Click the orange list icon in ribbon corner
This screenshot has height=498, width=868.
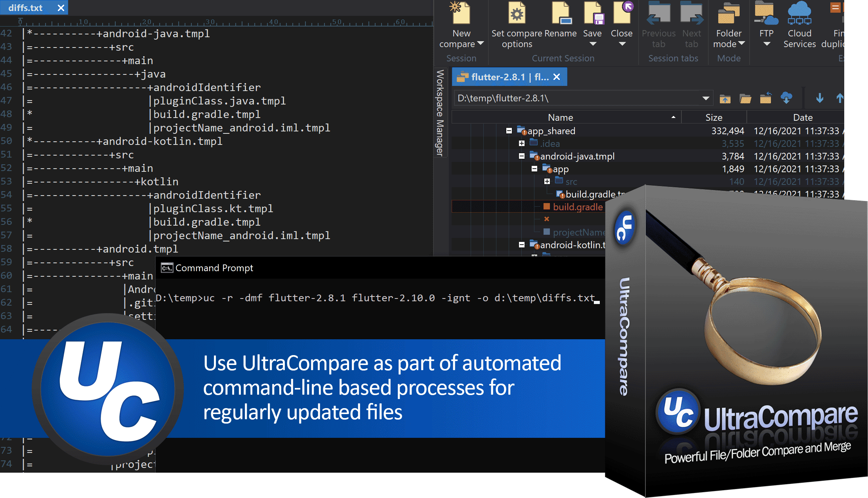pos(835,8)
